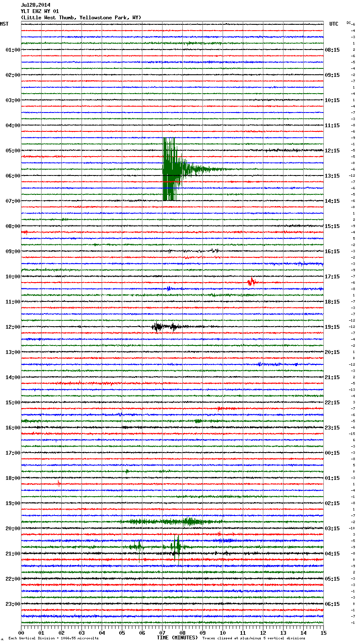Select the 07:00 MST time label
Screen dimensions: 357x644
point(13,201)
